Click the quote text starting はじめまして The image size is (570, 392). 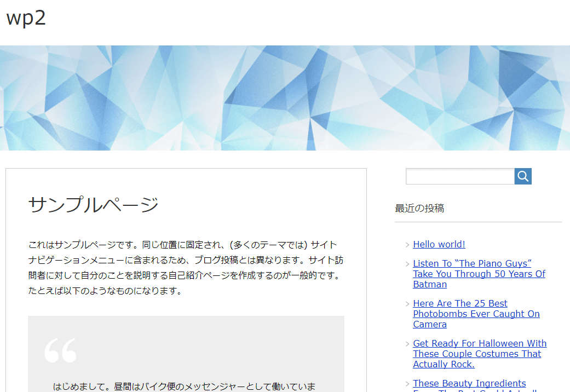(x=183, y=387)
